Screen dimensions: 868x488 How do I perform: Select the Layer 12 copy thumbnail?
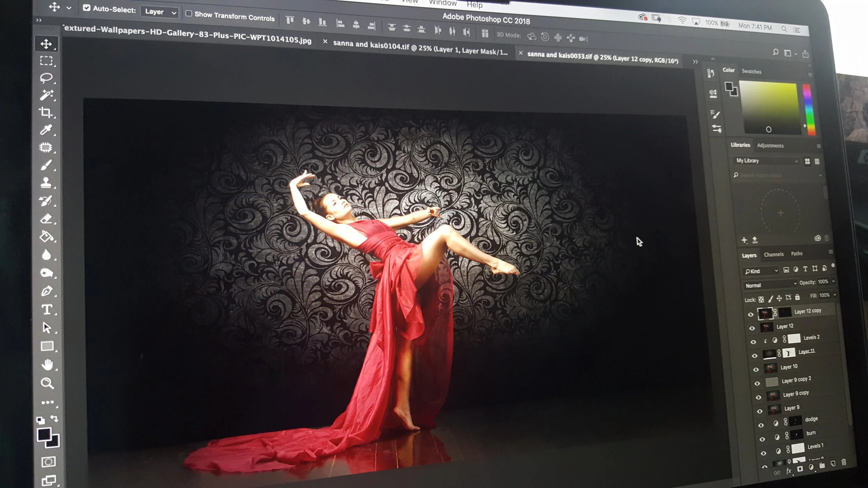click(765, 313)
